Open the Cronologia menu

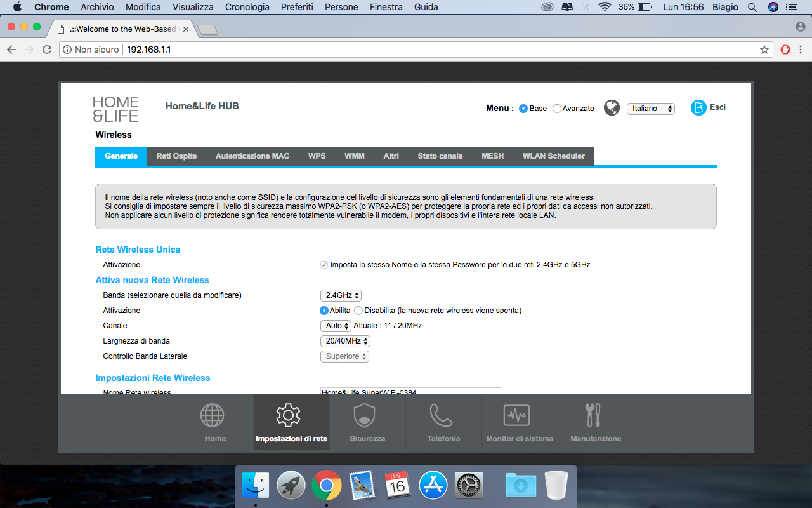coord(246,7)
